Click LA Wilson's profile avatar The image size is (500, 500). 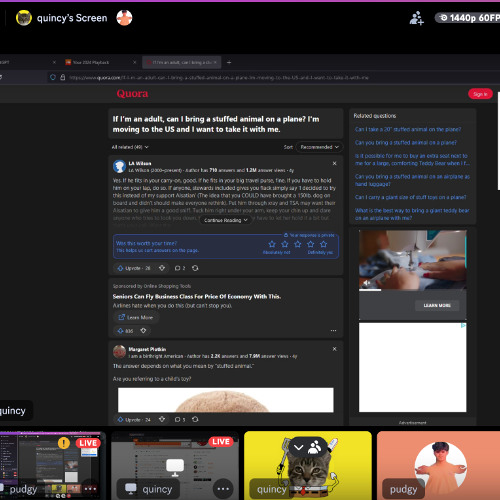tap(119, 166)
